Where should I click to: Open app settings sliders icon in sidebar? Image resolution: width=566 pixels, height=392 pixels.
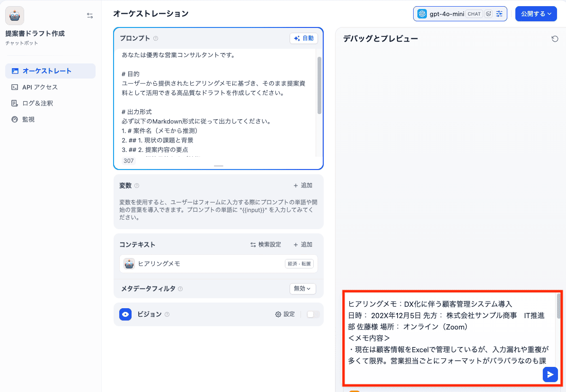[x=90, y=16]
